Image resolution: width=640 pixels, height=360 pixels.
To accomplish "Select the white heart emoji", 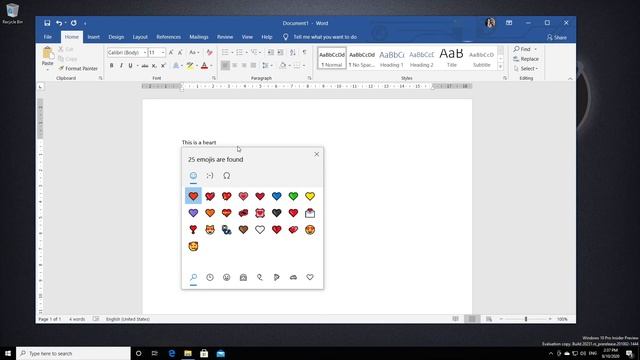I will coord(260,229).
